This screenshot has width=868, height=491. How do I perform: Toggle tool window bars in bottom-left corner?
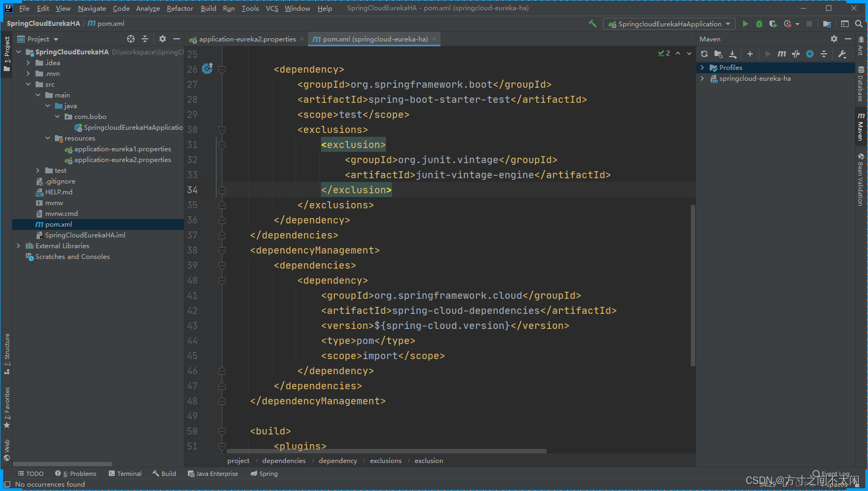(7, 485)
